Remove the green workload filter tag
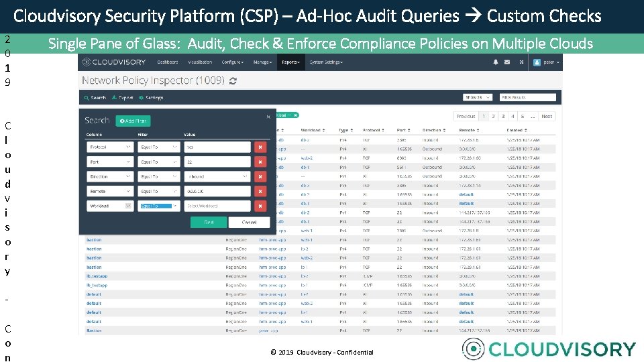This screenshot has width=644, height=362. [x=295, y=115]
